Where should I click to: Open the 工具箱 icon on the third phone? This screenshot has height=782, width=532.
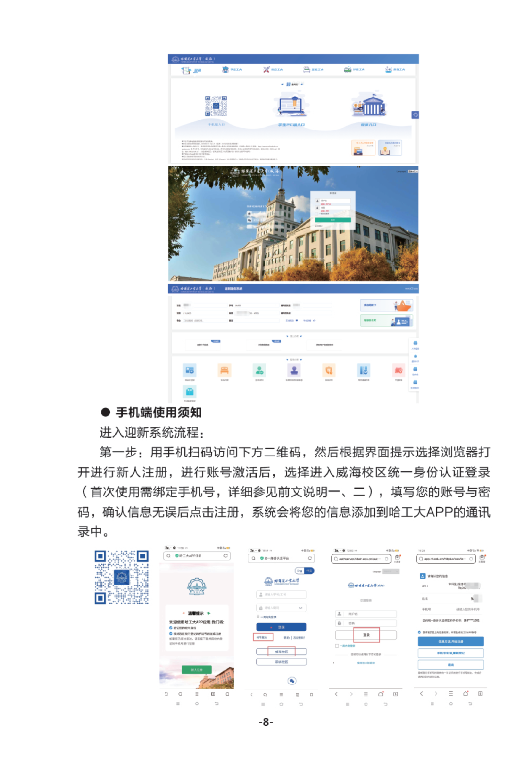(x=397, y=558)
